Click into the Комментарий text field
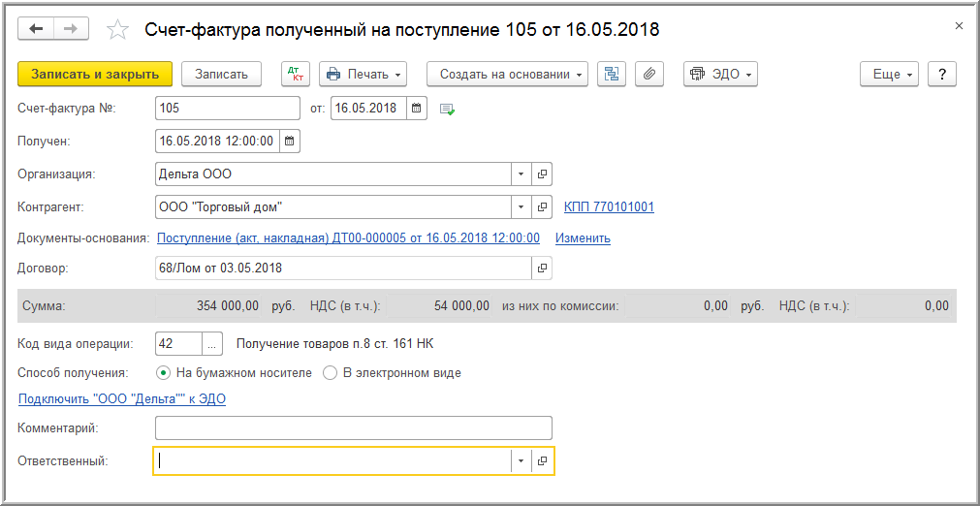 click(353, 428)
